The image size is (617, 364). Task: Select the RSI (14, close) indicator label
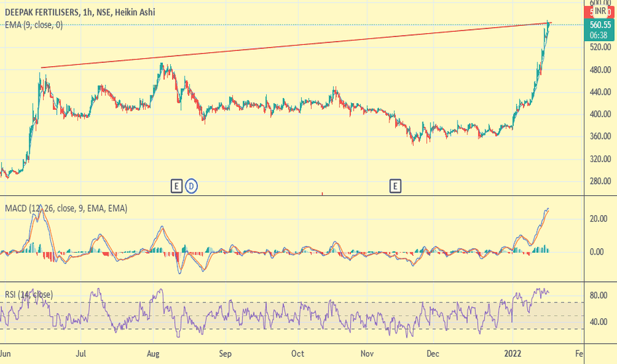(x=28, y=295)
